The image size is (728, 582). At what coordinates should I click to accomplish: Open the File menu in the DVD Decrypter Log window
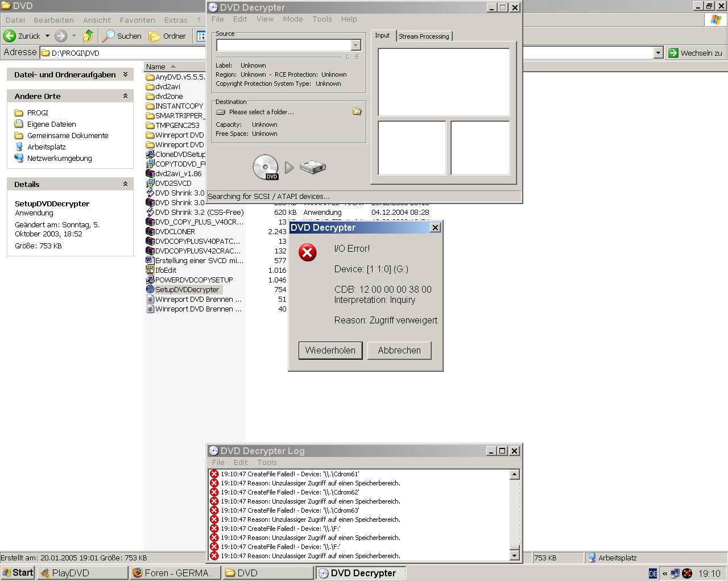(x=218, y=462)
